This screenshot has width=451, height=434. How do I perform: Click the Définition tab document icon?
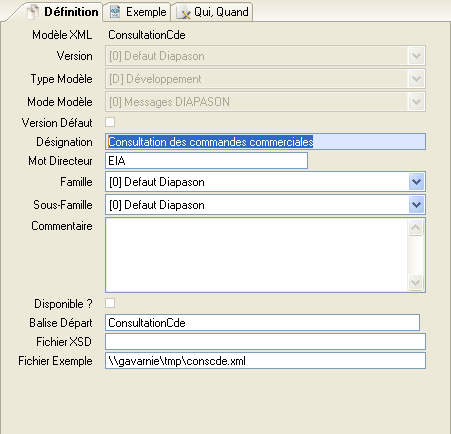33,12
